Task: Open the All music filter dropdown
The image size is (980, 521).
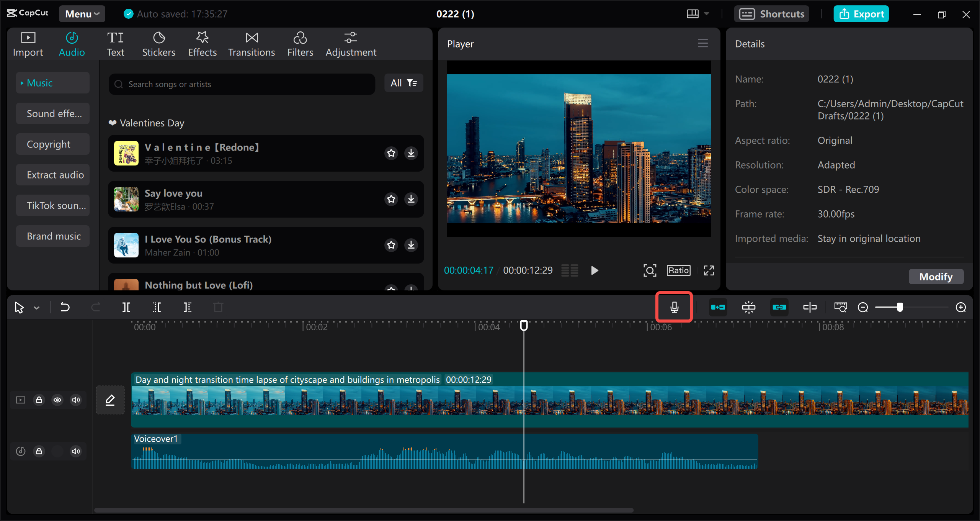Action: pyautogui.click(x=403, y=82)
